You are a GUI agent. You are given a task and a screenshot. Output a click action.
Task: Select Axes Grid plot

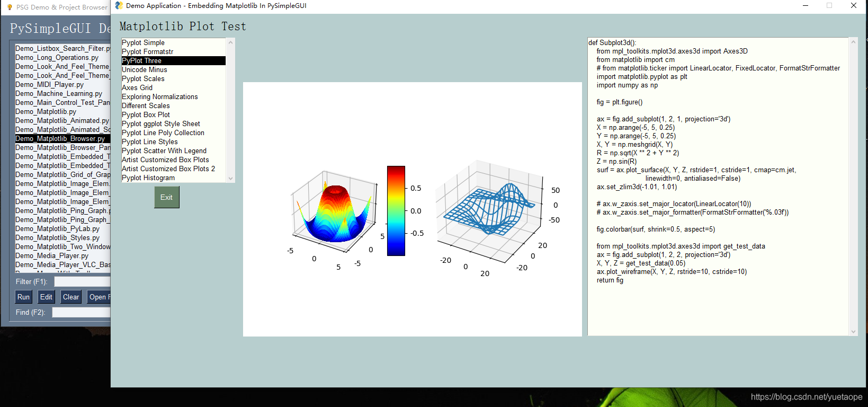coord(174,87)
